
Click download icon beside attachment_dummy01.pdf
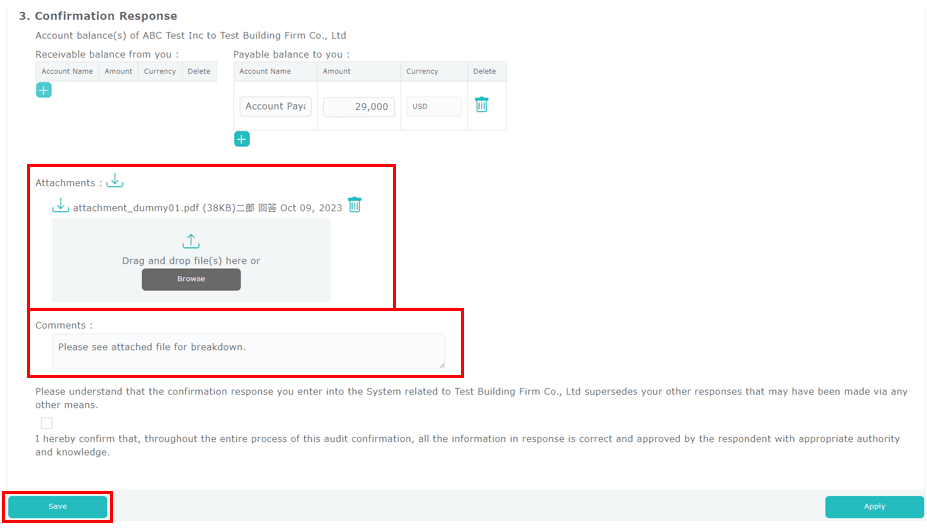pos(61,206)
